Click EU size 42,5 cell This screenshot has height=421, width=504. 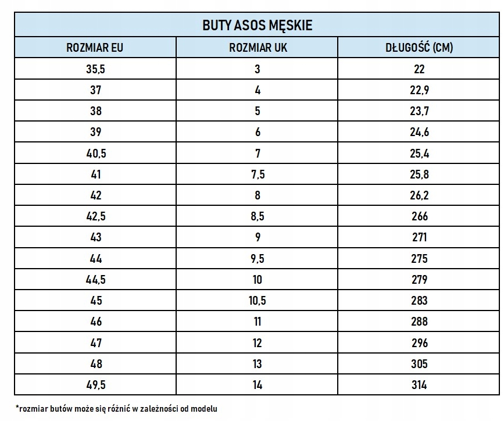[x=95, y=216]
